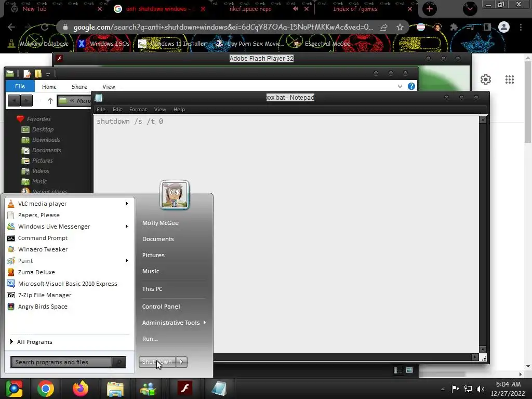Open new Chrome tab plus button
532x399 pixels.
tap(430, 9)
